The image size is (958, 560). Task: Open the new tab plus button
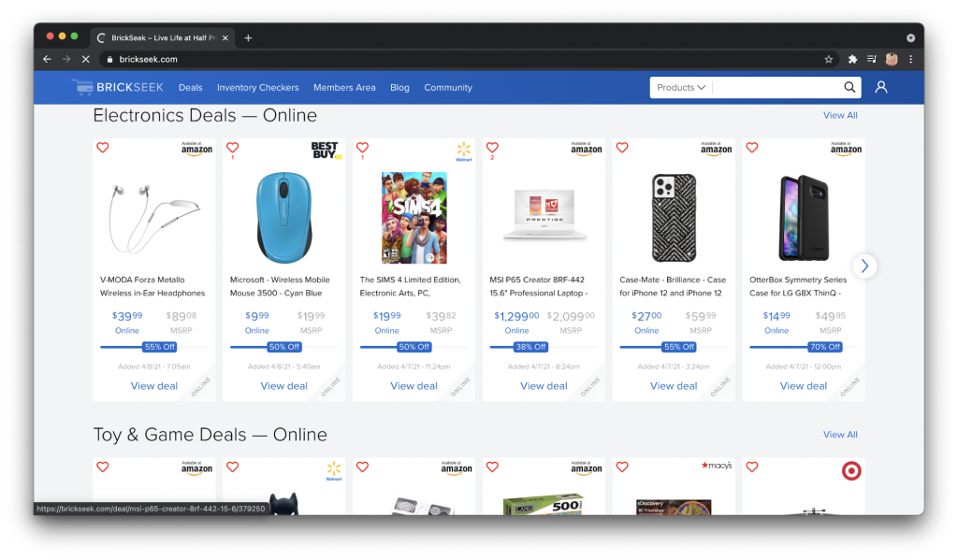[248, 37]
